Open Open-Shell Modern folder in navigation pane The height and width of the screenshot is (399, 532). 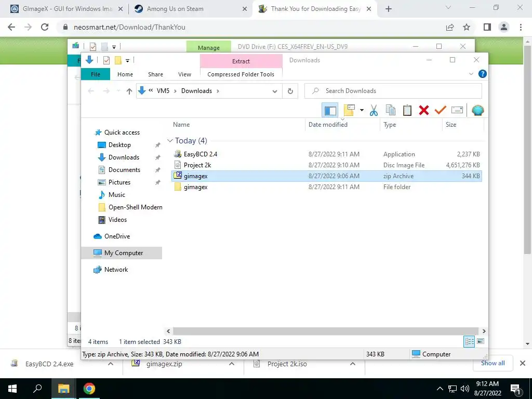[136, 207]
